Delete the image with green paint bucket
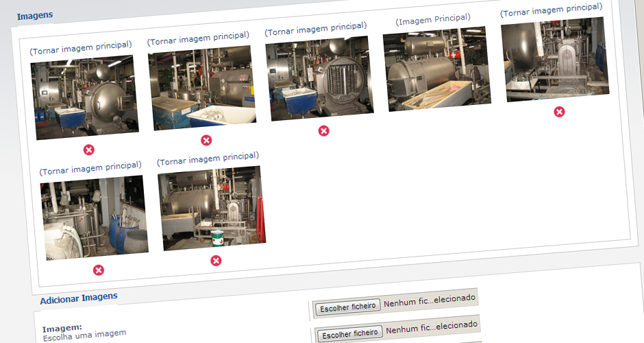 pyautogui.click(x=216, y=260)
